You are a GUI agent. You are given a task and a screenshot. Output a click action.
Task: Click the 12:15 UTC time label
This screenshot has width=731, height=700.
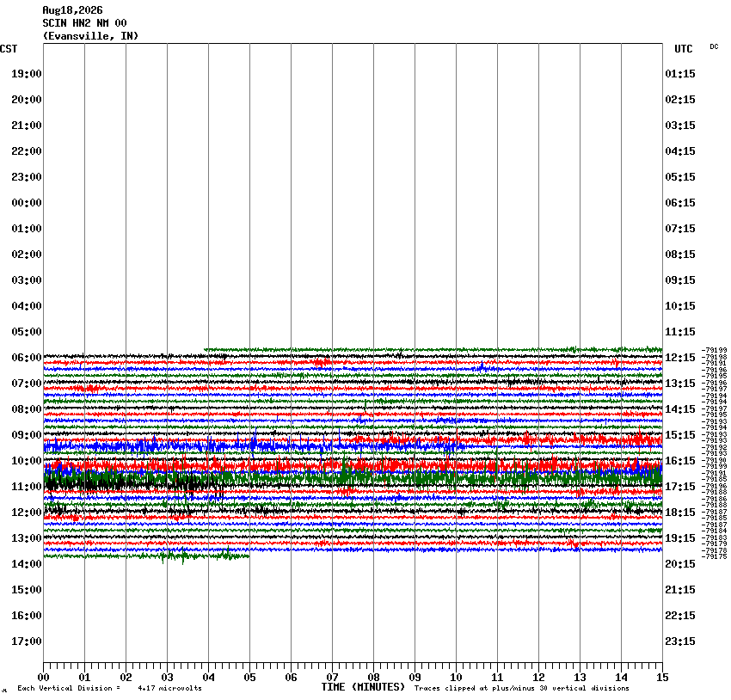coord(680,358)
